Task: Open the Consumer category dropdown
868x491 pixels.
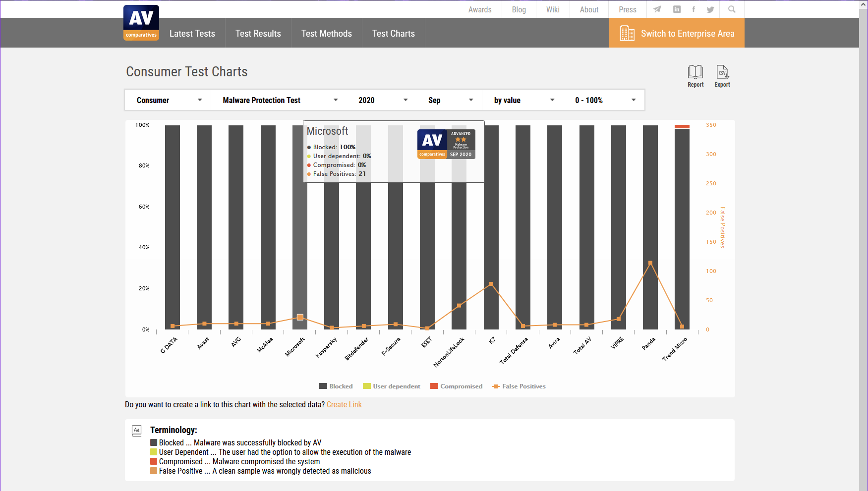Action: pos(169,100)
